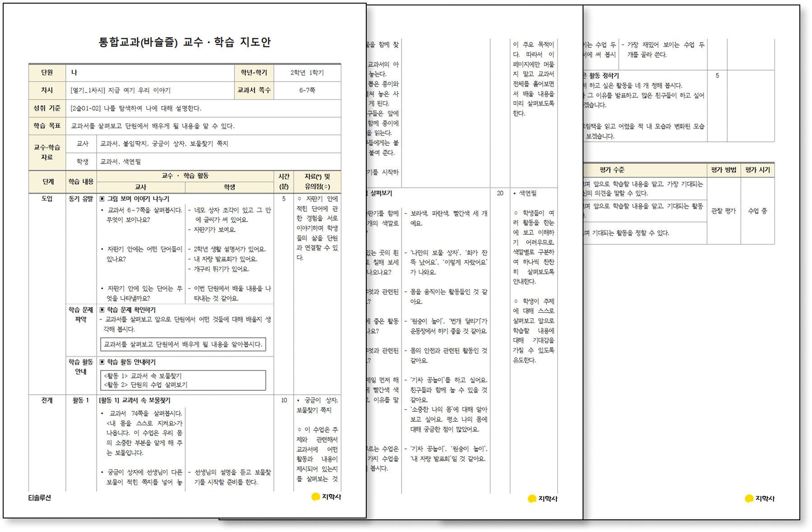Click the 평가 방법 header cell
Screen dimensions: 812x532
pyautogui.click(x=724, y=170)
